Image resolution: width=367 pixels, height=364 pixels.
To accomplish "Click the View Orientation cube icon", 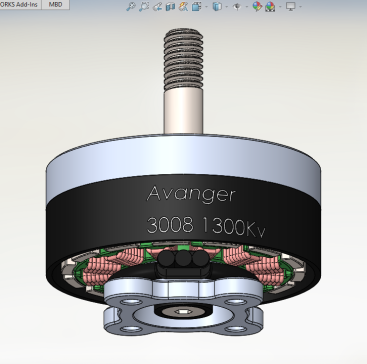I will tap(197, 6).
